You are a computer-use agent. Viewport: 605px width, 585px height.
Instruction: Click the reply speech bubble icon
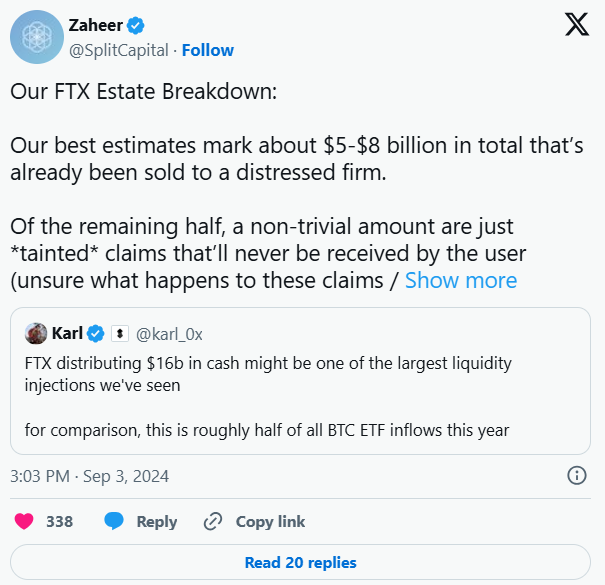(114, 521)
